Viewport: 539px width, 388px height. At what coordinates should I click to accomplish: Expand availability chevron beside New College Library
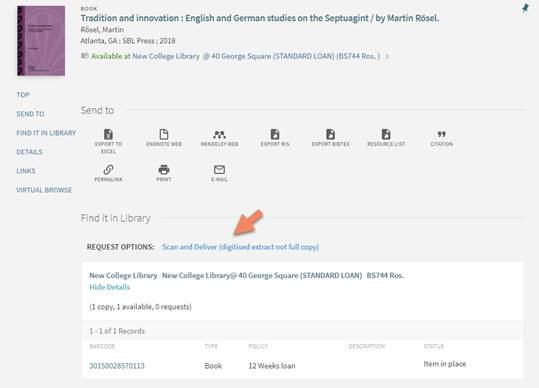(x=387, y=56)
